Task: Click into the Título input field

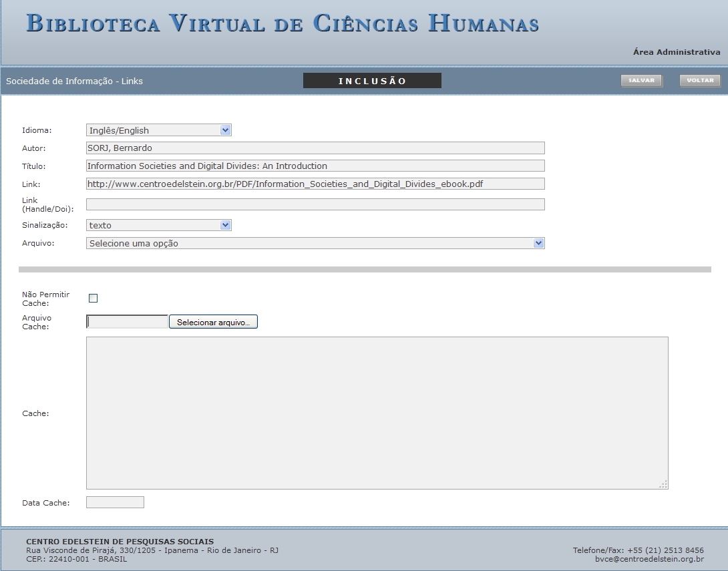Action: (315, 166)
